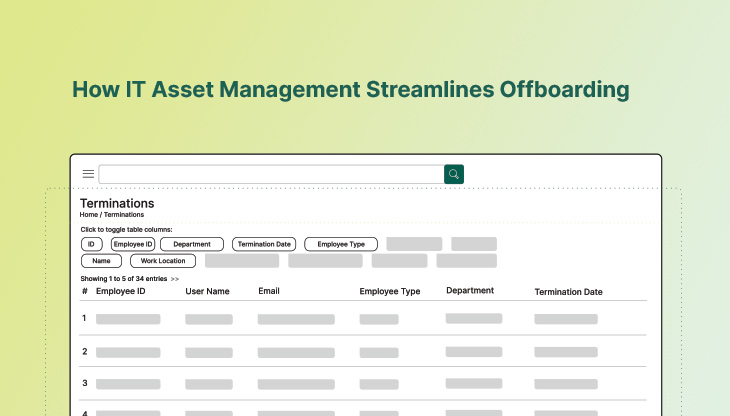Toggle the Termination Date column chip
This screenshot has width=730, height=416.
click(x=264, y=244)
